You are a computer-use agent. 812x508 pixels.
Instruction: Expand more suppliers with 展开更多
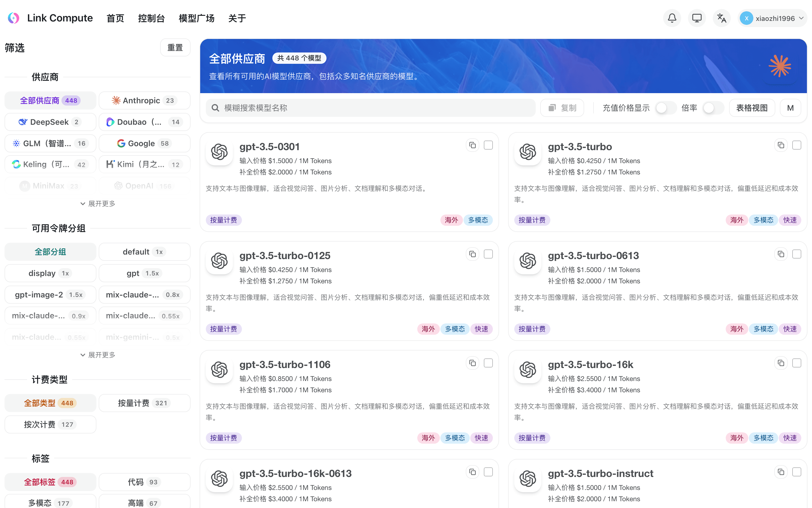(x=98, y=203)
